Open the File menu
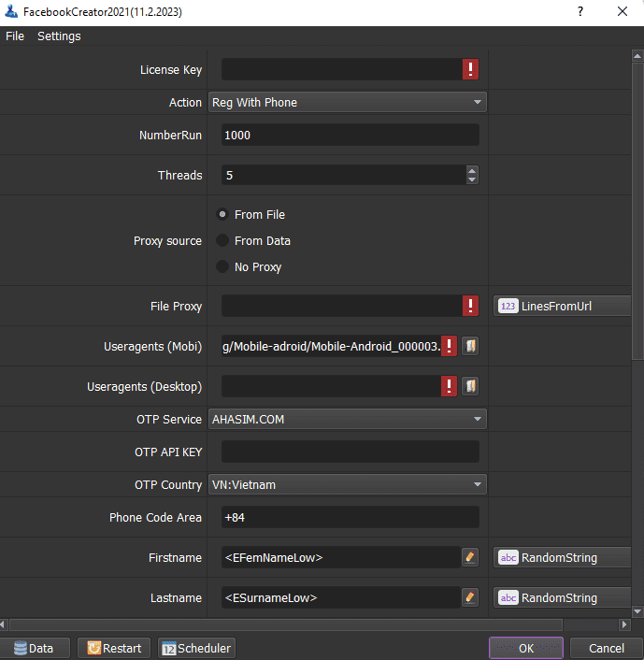 (15, 36)
